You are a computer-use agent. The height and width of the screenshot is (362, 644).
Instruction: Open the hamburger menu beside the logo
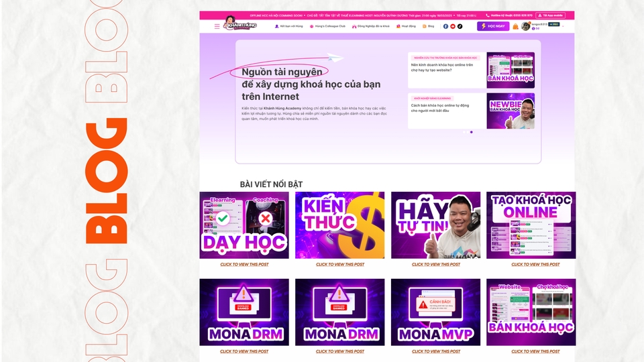click(217, 26)
